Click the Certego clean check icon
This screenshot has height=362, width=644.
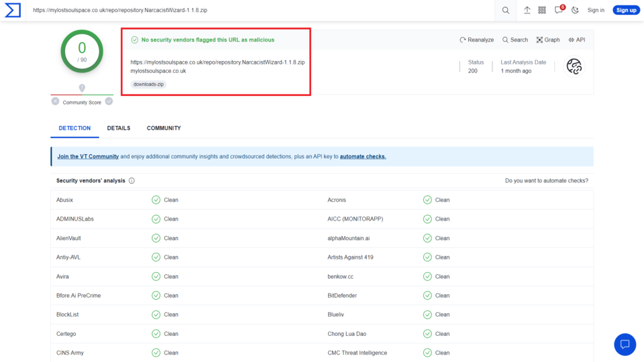click(156, 334)
